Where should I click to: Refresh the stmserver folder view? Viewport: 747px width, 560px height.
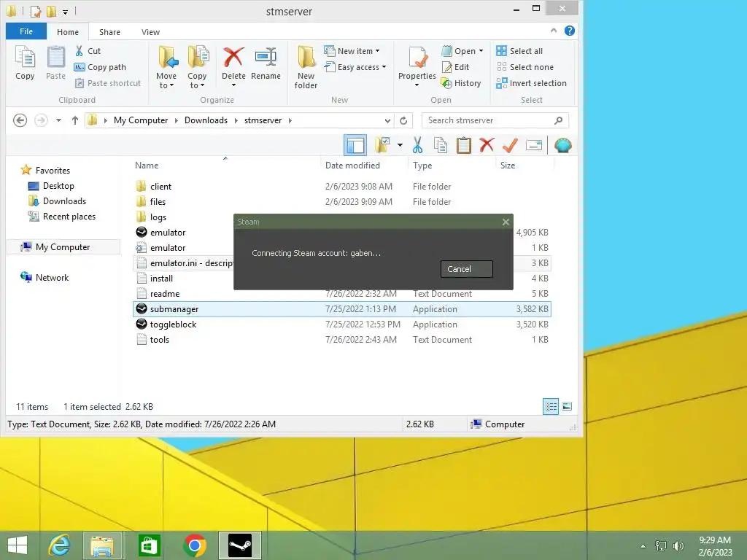(x=403, y=120)
